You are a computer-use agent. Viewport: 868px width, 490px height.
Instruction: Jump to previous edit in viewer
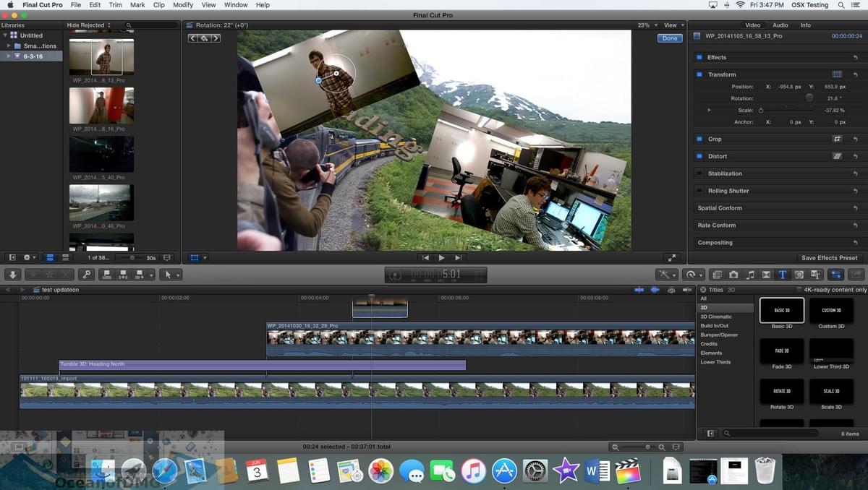[x=426, y=257]
